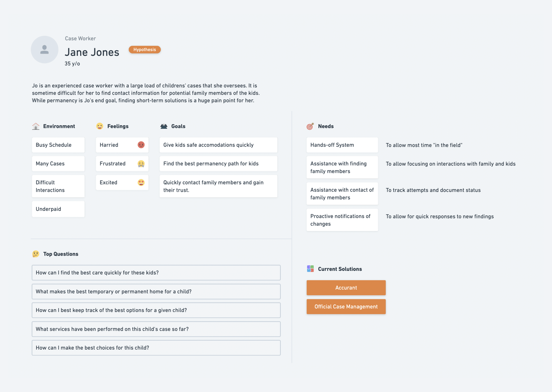Screen dimensions: 552x392
Task: Select the Busy Schedule environment card
Action: [58, 145]
